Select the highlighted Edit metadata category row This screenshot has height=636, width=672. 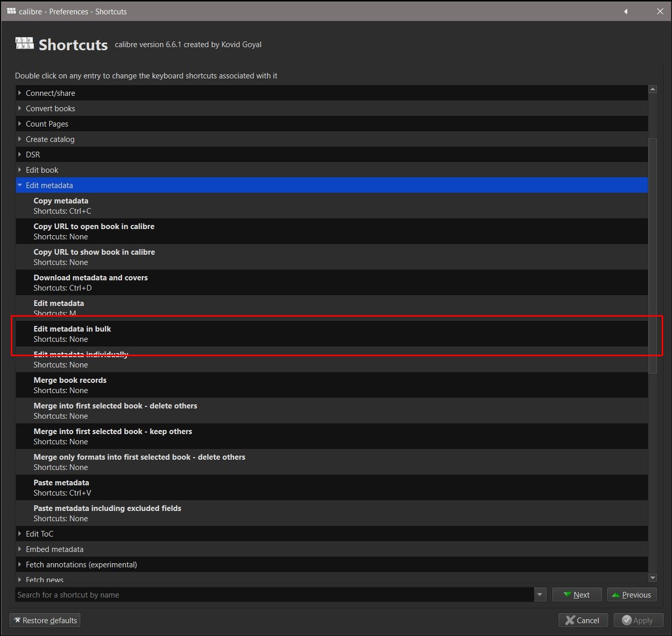point(332,185)
